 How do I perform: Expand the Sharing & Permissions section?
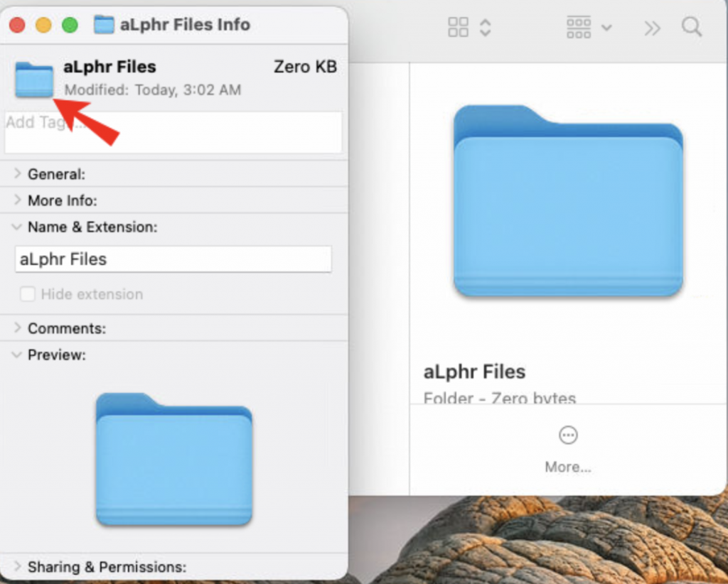[17, 567]
